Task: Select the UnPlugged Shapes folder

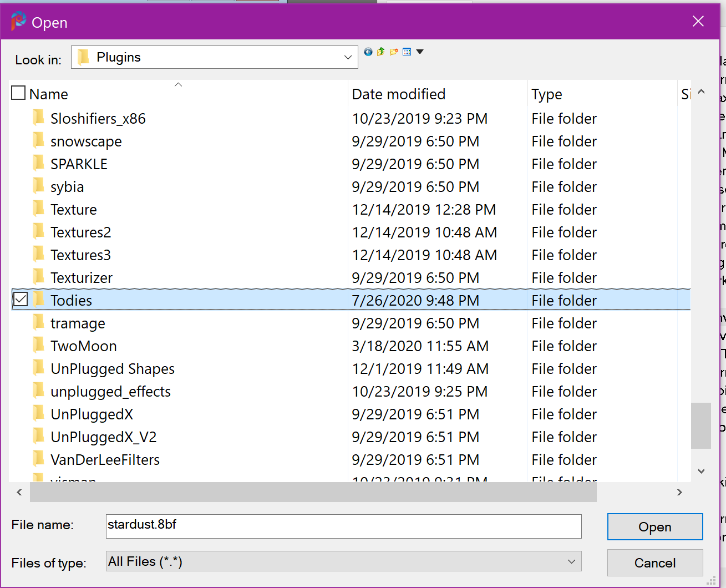Action: pyautogui.click(x=112, y=369)
